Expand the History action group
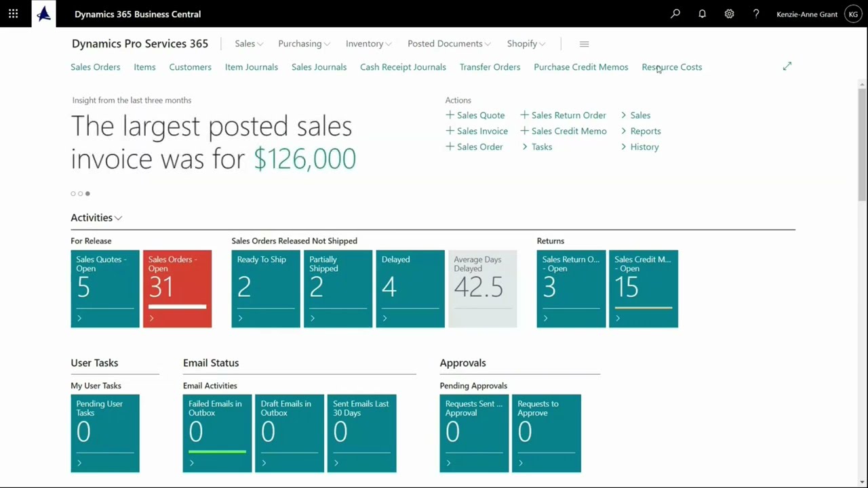Screen dimensions: 868x488 (x=639, y=147)
